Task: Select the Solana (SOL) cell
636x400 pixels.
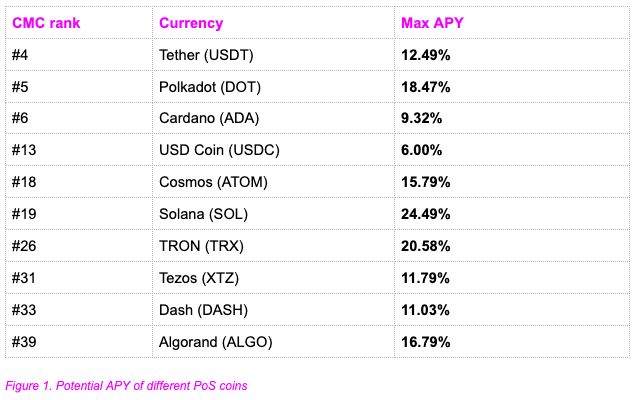Action: (x=205, y=214)
